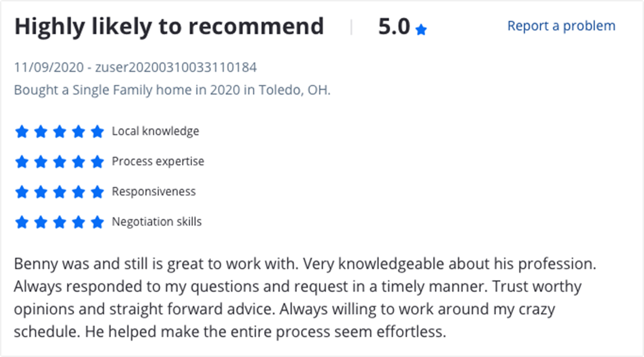Screen dimensions: 644x357
Task: Click fifth star of Responsiveness rating
Action: click(97, 192)
